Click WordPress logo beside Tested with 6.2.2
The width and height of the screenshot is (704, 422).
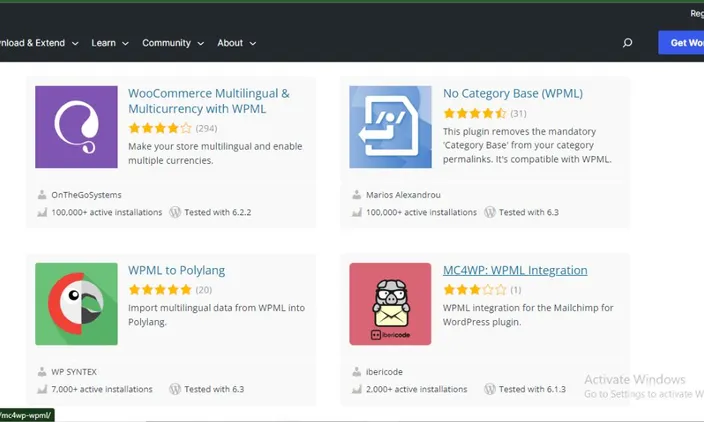(175, 212)
